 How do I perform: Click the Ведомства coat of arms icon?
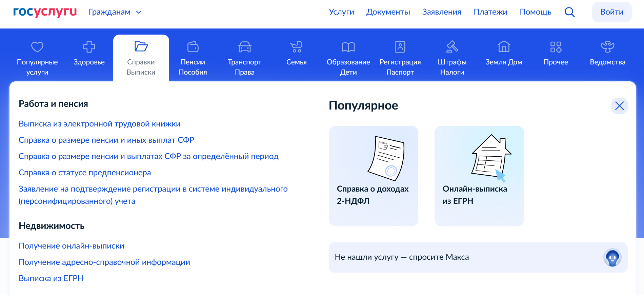point(607,47)
